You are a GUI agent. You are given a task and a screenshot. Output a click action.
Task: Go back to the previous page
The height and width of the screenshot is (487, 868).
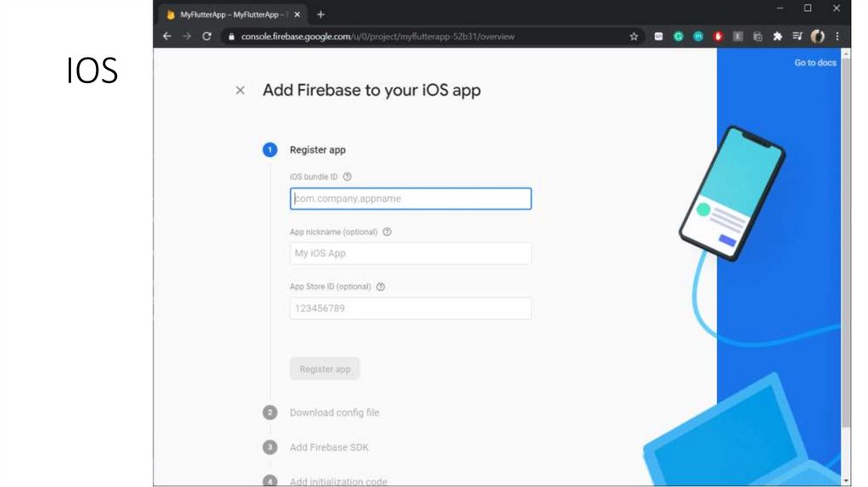(167, 36)
